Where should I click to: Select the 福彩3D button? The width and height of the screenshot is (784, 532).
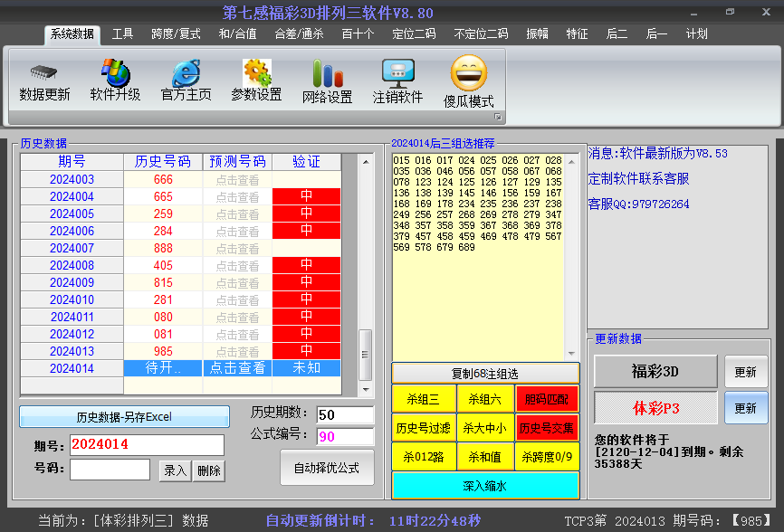[x=655, y=372]
